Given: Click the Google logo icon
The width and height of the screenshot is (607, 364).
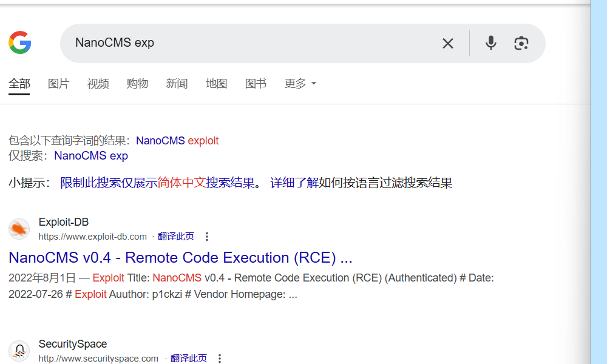Looking at the screenshot, I should click(x=20, y=42).
